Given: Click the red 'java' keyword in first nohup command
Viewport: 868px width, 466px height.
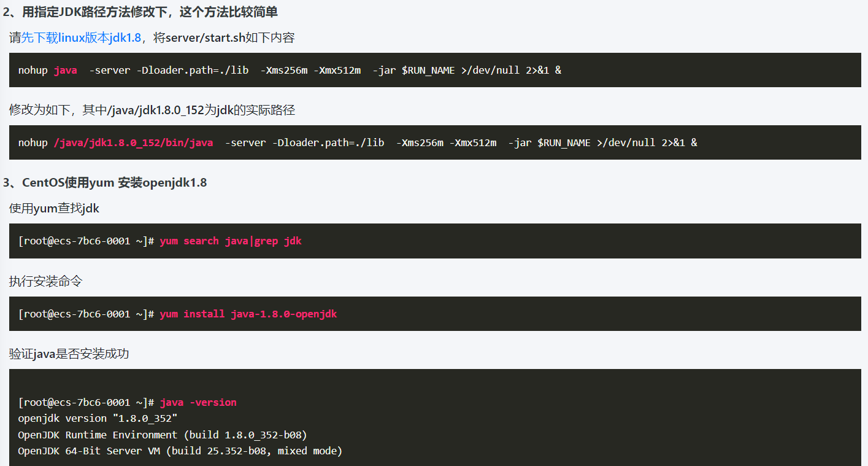Looking at the screenshot, I should (x=66, y=70).
